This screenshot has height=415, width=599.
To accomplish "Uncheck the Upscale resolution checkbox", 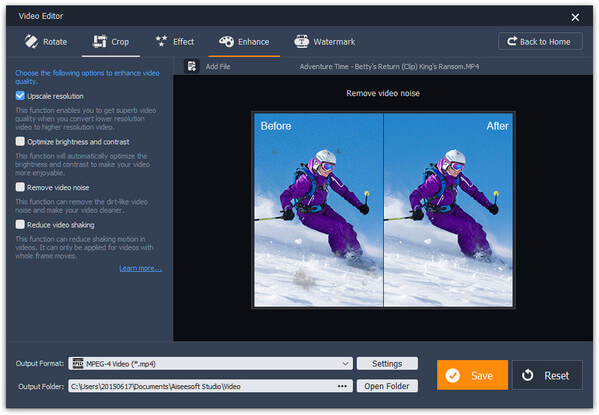I will [x=20, y=96].
